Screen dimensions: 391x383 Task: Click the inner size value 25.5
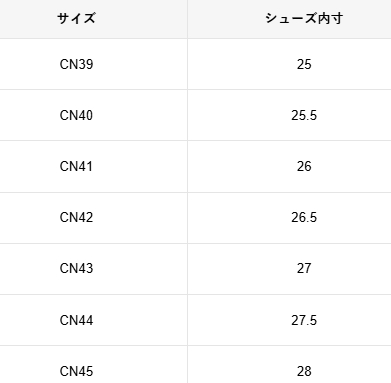point(304,115)
